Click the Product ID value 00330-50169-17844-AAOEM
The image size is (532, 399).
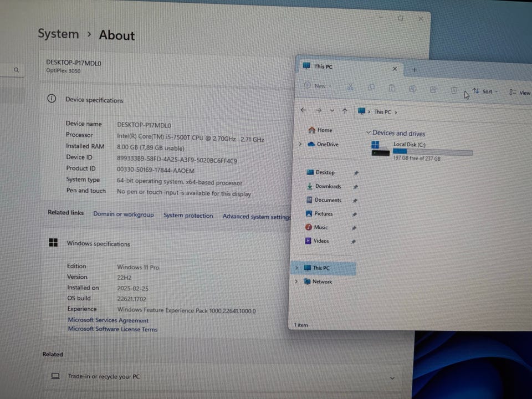point(156,170)
